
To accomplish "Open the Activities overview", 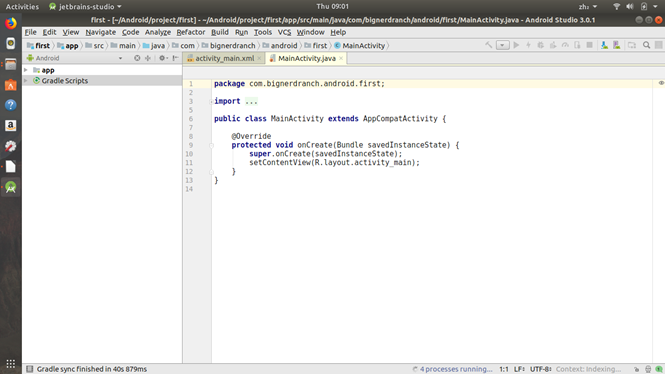I will [x=22, y=6].
